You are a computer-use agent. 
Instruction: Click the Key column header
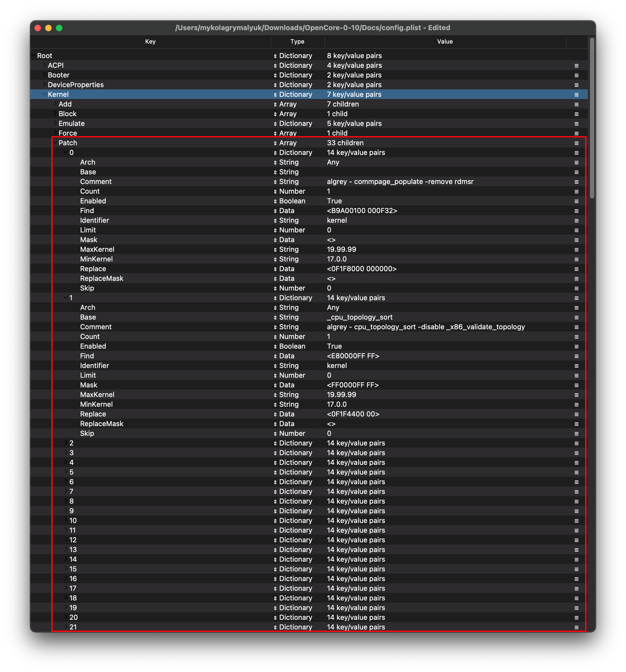coord(150,42)
